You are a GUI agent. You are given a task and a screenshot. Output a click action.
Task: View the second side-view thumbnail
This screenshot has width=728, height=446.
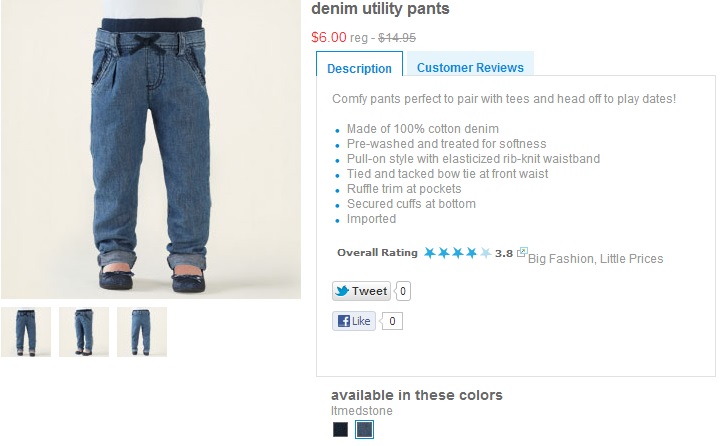click(84, 332)
